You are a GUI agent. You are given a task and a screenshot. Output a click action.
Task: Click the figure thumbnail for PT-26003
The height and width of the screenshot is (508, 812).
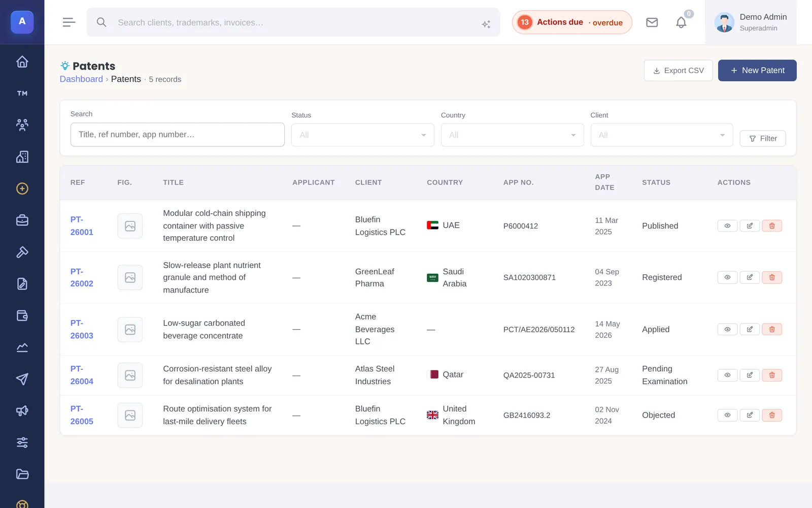pos(130,330)
